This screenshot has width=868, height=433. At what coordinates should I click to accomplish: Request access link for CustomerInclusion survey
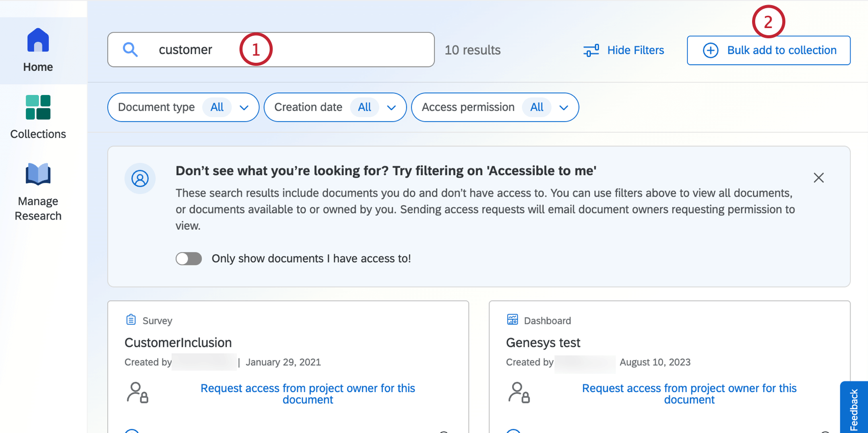click(x=307, y=394)
